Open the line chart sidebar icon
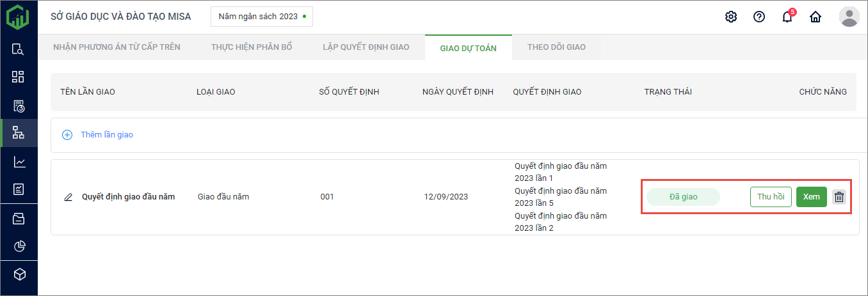The height and width of the screenshot is (296, 868). (19, 162)
